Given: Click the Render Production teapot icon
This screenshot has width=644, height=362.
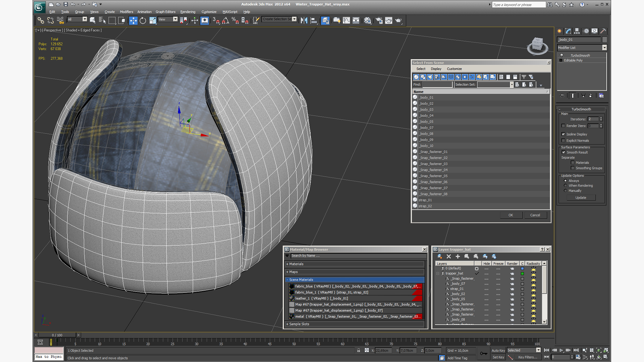Looking at the screenshot, I should tap(398, 20).
